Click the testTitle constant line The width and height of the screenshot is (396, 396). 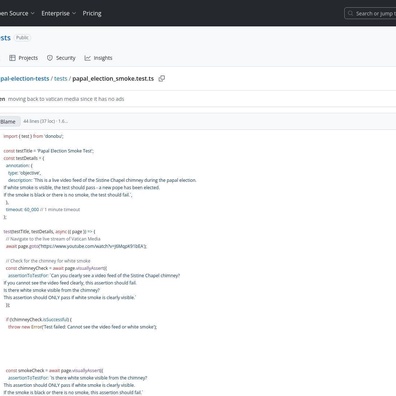tap(49, 151)
